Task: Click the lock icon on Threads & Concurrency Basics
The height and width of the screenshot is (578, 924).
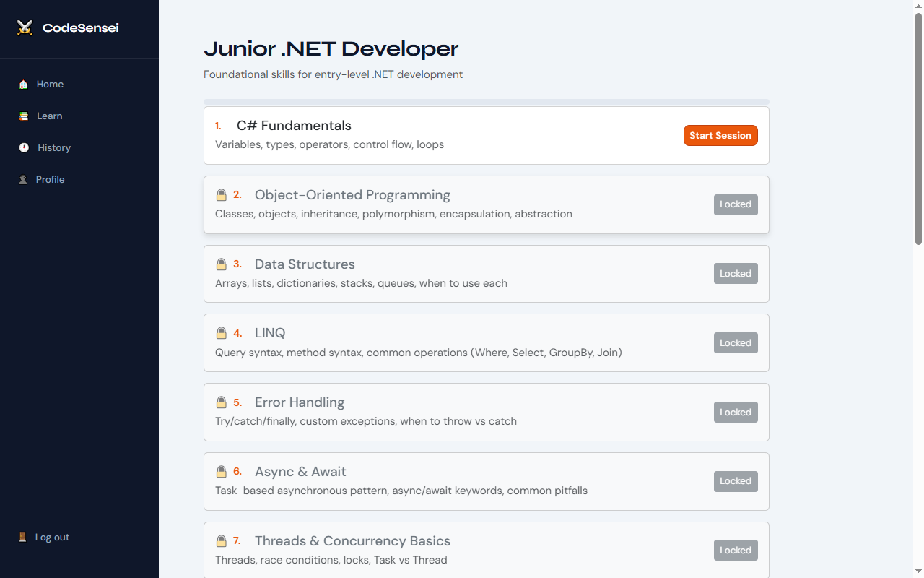Action: tap(221, 540)
